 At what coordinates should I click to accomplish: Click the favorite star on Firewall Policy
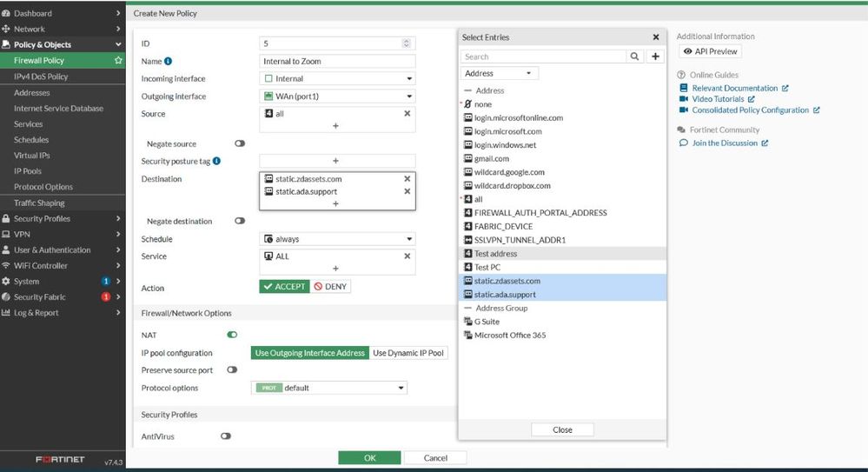[x=118, y=60]
